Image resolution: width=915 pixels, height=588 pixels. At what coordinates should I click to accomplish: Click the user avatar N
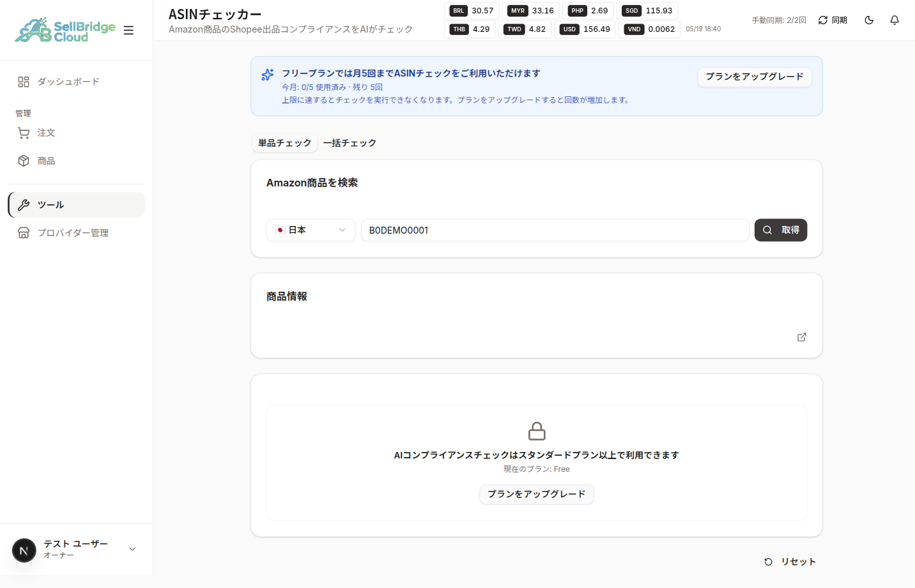click(24, 550)
